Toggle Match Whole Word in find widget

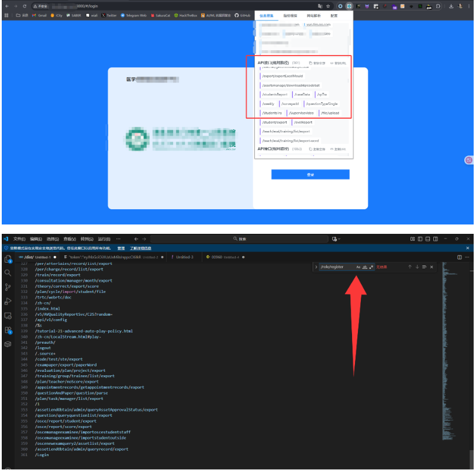(x=364, y=267)
